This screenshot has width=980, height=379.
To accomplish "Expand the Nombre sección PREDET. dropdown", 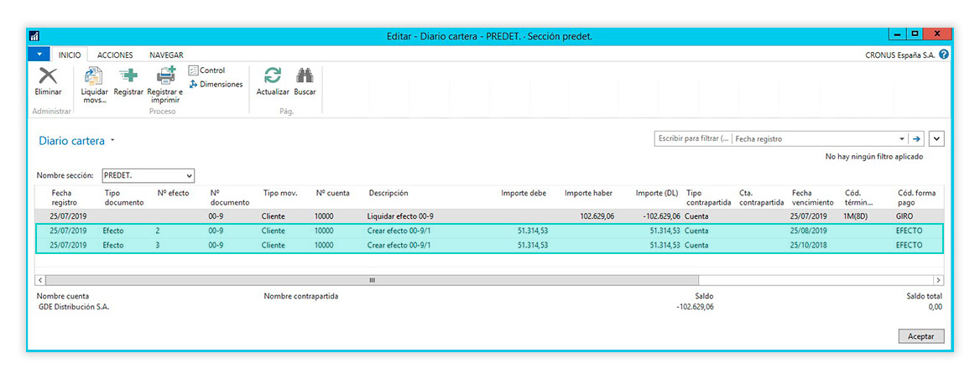I will coord(189,176).
